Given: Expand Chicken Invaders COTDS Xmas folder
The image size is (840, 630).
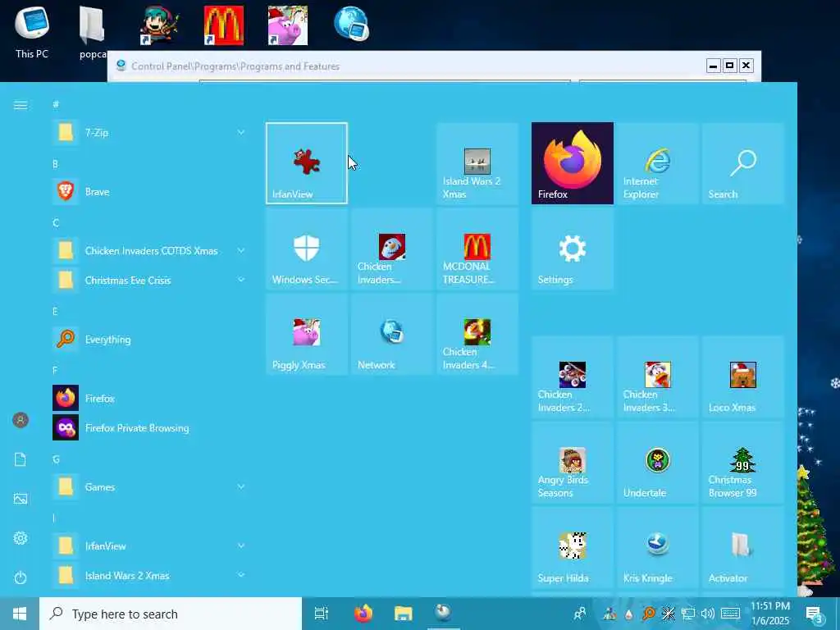Looking at the screenshot, I should point(149,251).
